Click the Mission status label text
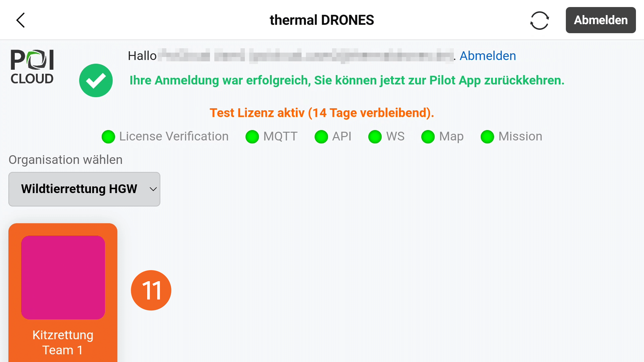Image resolution: width=644 pixels, height=362 pixels. click(520, 136)
